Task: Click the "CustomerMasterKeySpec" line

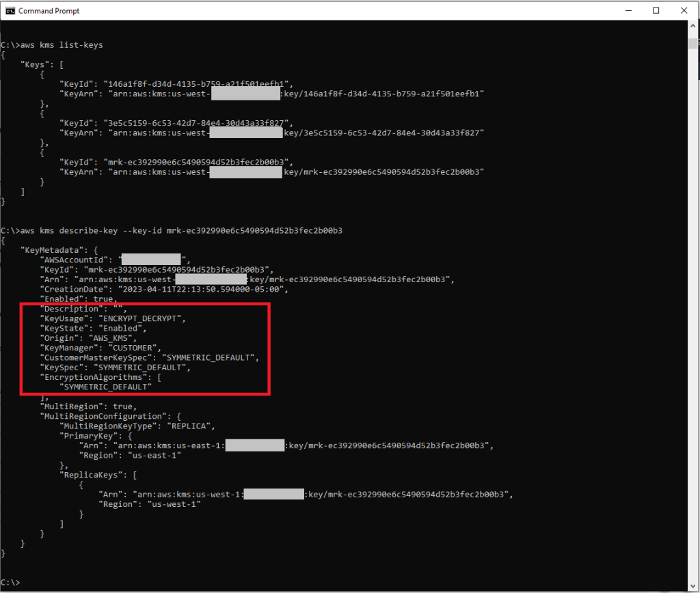Action: click(150, 358)
